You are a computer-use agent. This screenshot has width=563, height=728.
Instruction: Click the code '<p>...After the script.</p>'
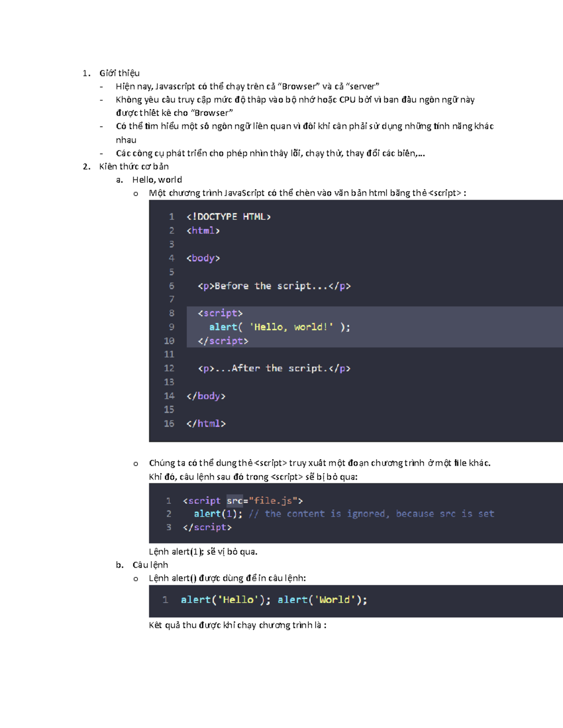click(274, 368)
